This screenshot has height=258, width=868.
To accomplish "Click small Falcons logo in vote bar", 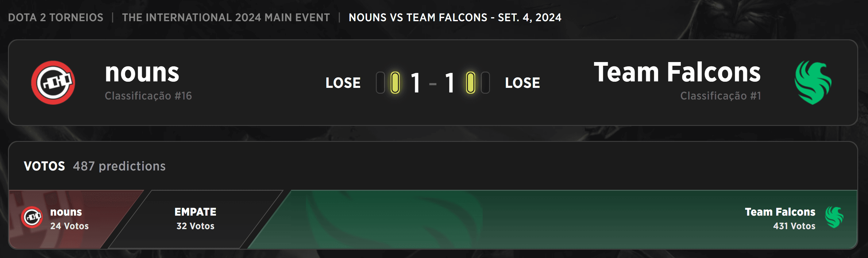I will 834,217.
